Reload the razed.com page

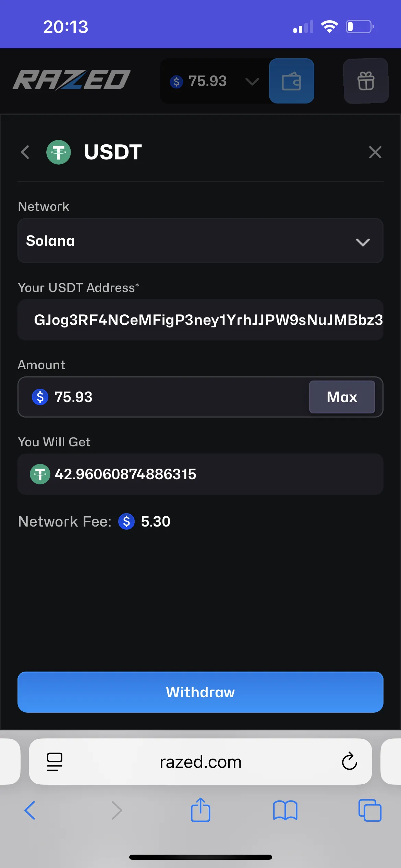tap(349, 761)
